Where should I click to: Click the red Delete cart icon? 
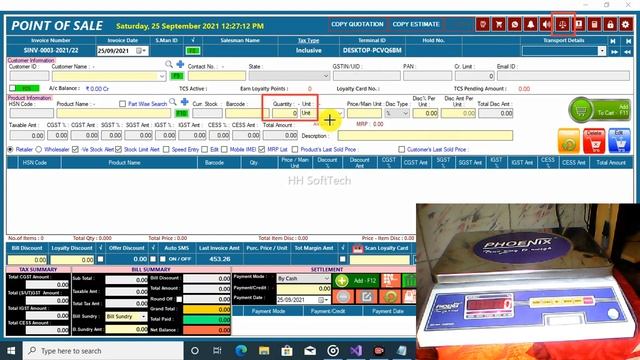click(594, 141)
